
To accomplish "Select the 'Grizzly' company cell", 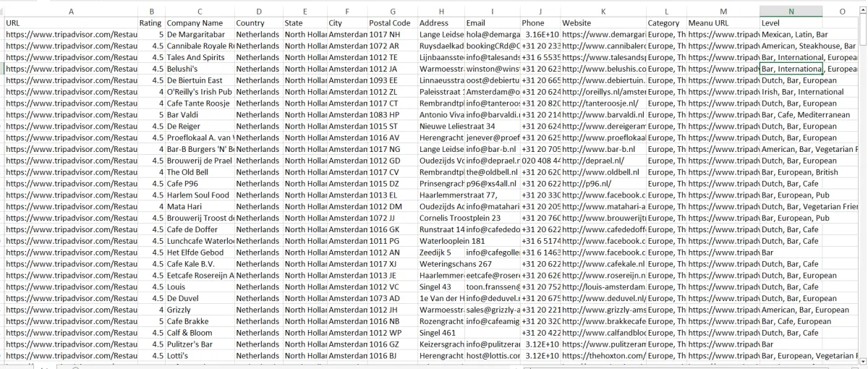I will click(199, 310).
